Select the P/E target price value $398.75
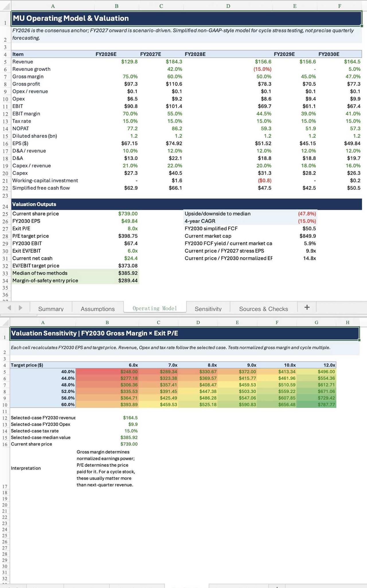The height and width of the screenshot is (588, 367). click(128, 236)
